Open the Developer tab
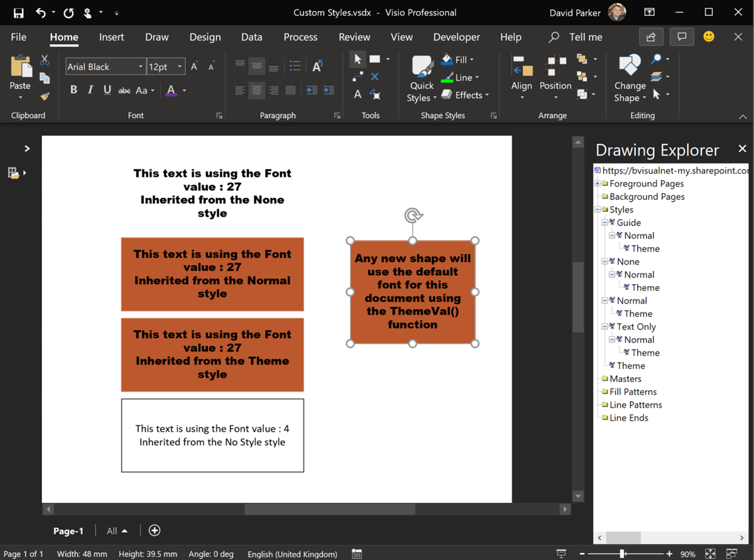754x560 pixels. point(456,37)
